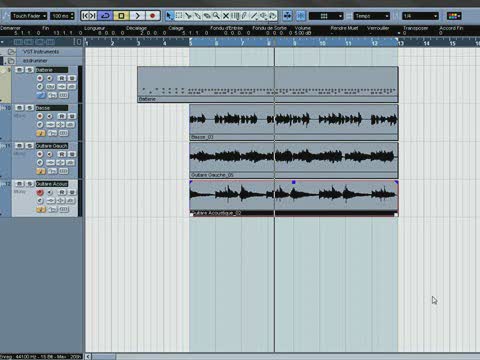Image resolution: width=480 pixels, height=360 pixels.
Task: Select the Mute X tool
Action: [226, 16]
